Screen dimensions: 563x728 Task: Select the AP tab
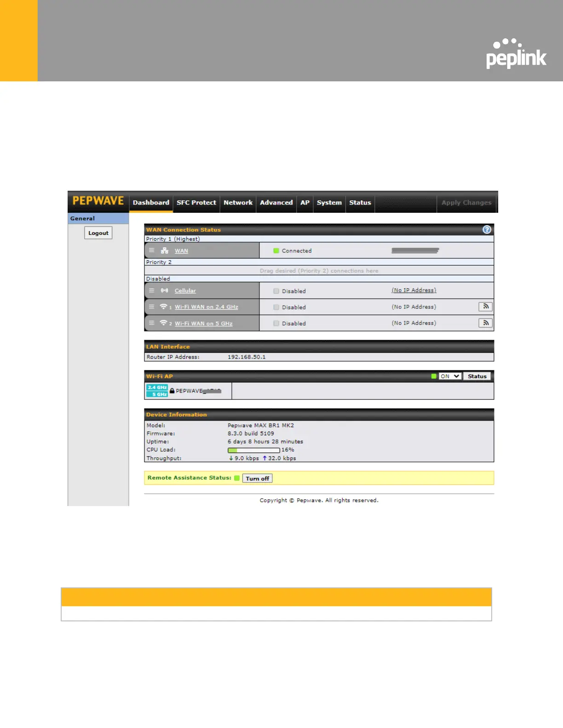click(x=305, y=203)
